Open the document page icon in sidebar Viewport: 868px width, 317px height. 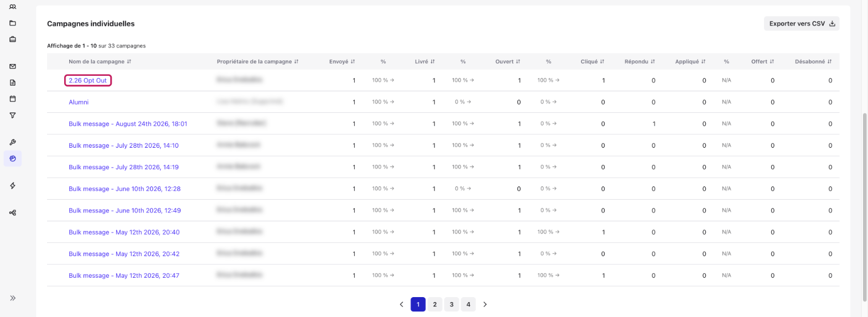pos(13,82)
